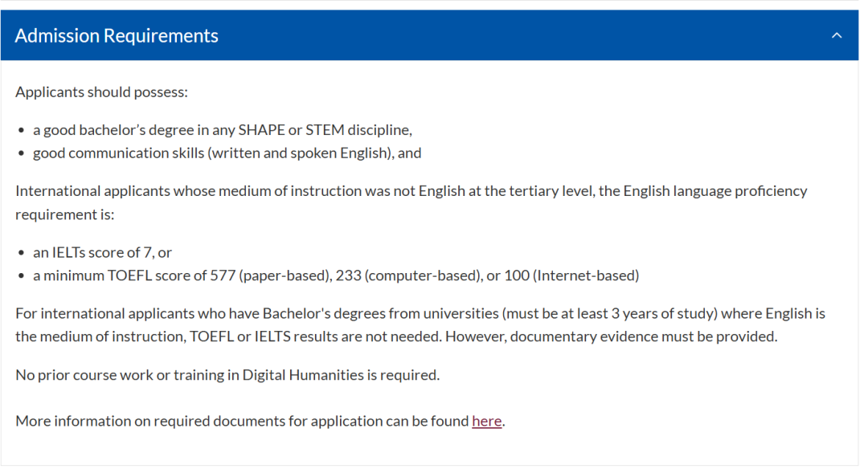Click 'No prior course work' sentence

click(x=227, y=374)
